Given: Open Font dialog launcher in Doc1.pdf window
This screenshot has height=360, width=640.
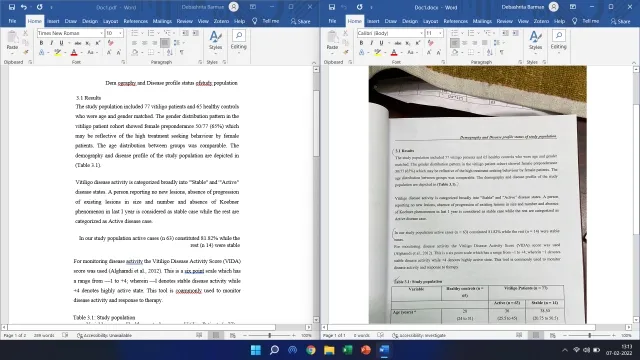Looking at the screenshot, I should (x=123, y=62).
